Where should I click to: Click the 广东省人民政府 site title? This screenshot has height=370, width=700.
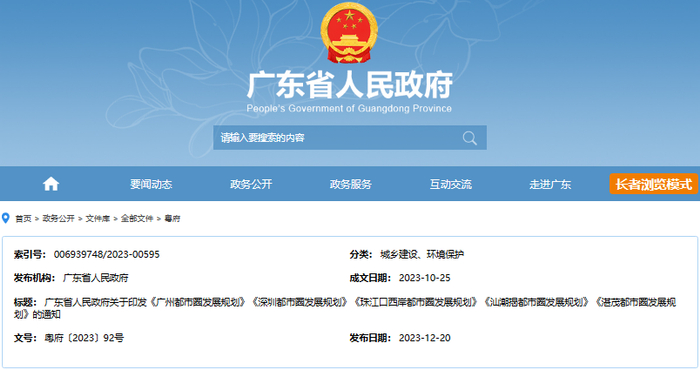[x=350, y=84]
